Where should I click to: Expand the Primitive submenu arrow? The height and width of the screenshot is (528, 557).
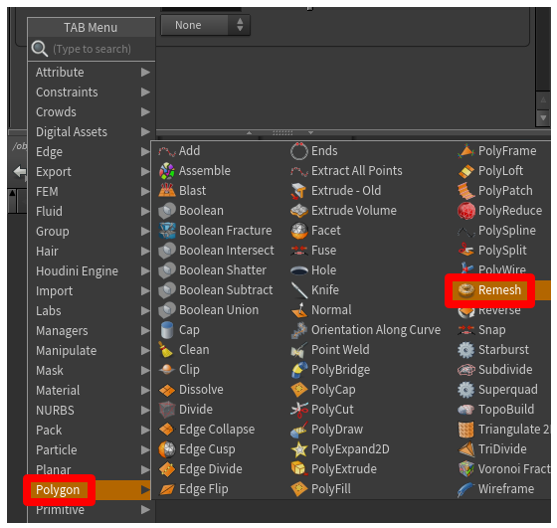coord(145,510)
